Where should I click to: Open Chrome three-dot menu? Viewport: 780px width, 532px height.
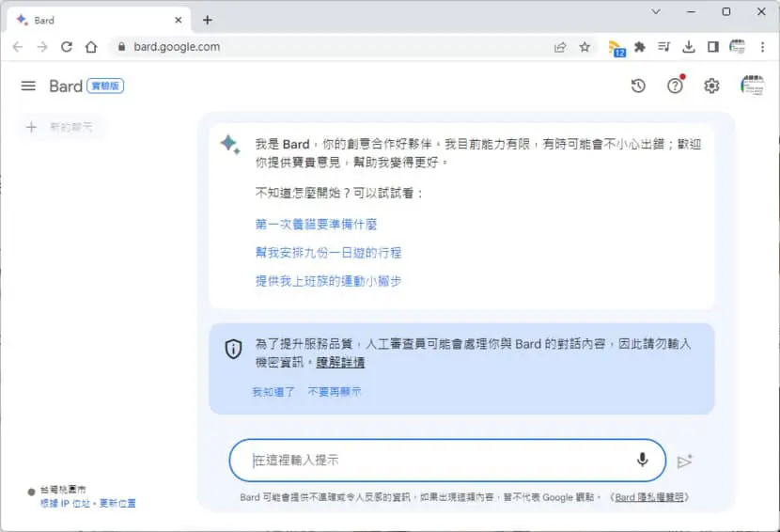click(762, 47)
